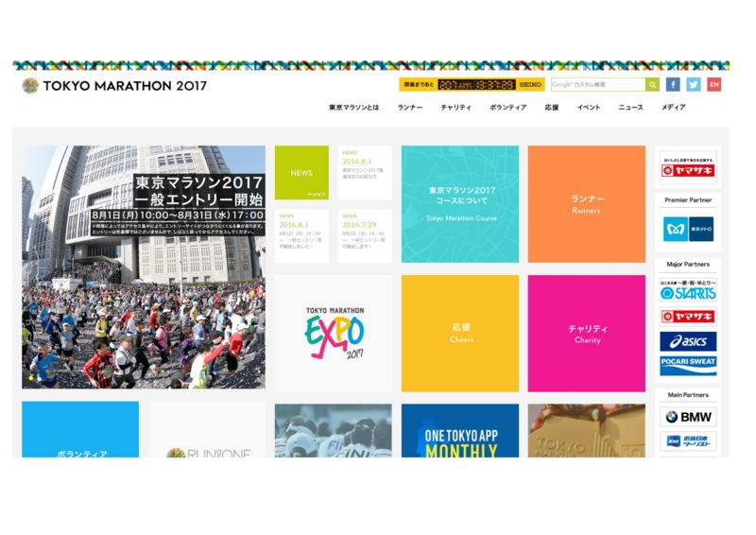The image size is (756, 535).
Task: Open the ONE TOKYO APP MONTHLY tile
Action: [x=460, y=430]
